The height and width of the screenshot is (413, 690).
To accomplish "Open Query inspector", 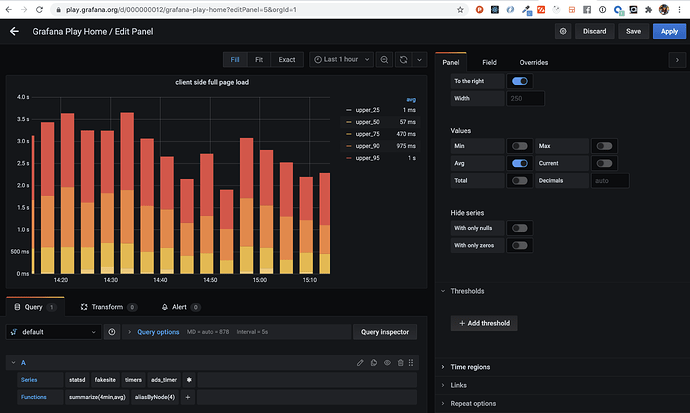I will [385, 332].
